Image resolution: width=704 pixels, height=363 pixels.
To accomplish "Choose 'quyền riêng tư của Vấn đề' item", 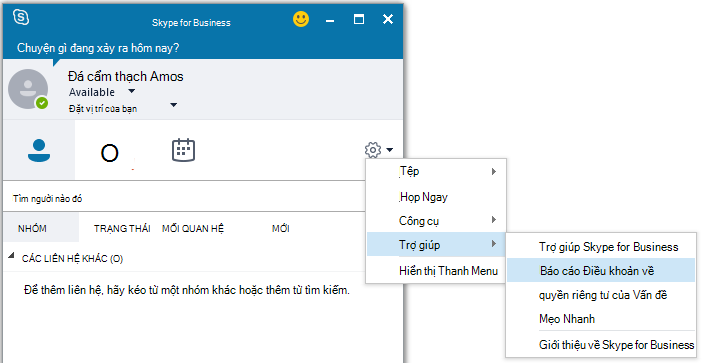I will [601, 295].
